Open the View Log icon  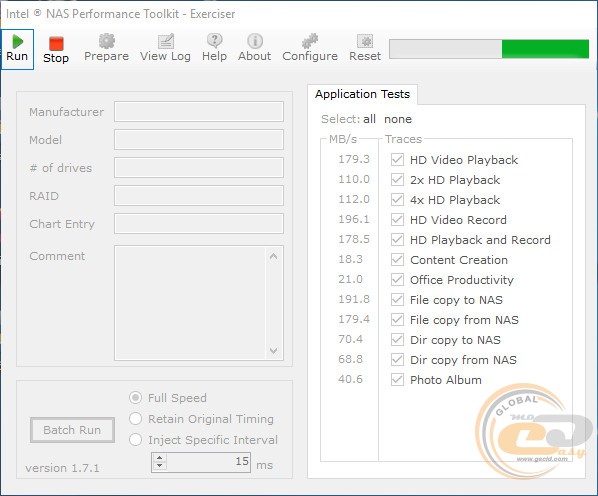(x=166, y=41)
